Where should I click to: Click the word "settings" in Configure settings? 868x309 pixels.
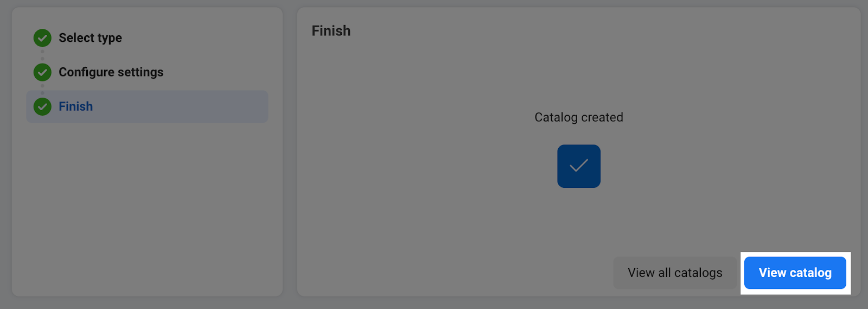tap(141, 72)
